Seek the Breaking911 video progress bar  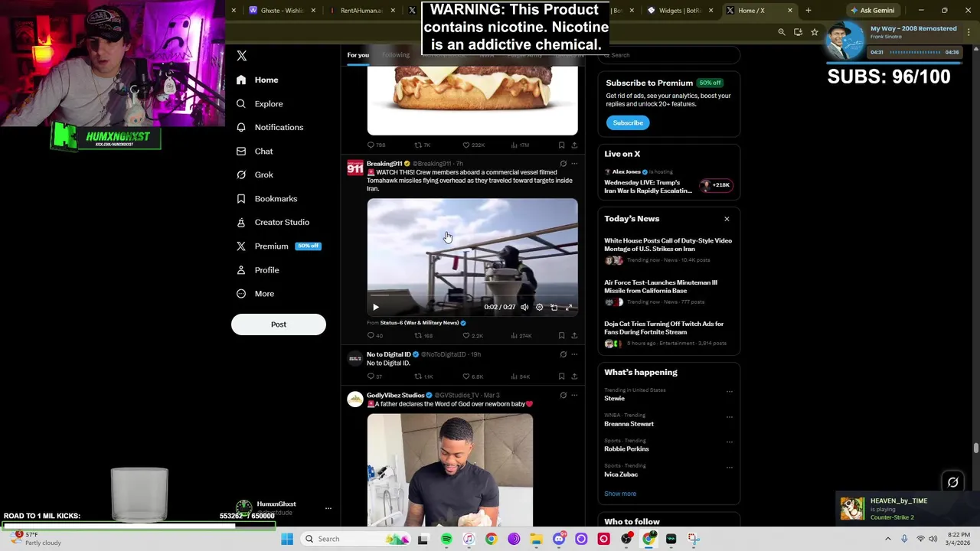point(472,295)
